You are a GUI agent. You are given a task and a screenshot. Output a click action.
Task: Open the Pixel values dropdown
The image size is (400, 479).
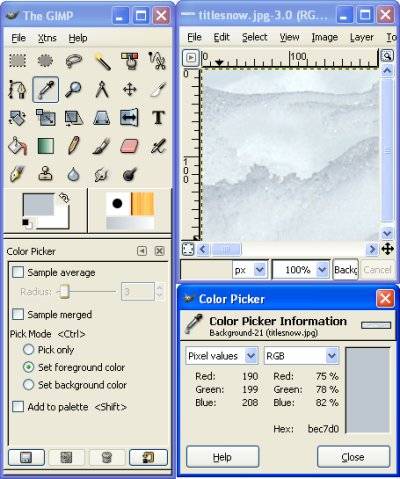222,356
